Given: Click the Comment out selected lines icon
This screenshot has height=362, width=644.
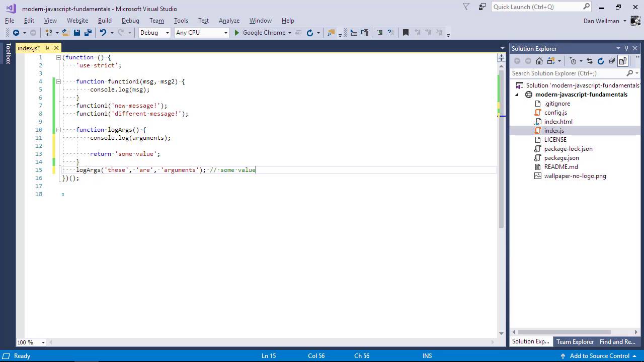Looking at the screenshot, I should pyautogui.click(x=380, y=33).
